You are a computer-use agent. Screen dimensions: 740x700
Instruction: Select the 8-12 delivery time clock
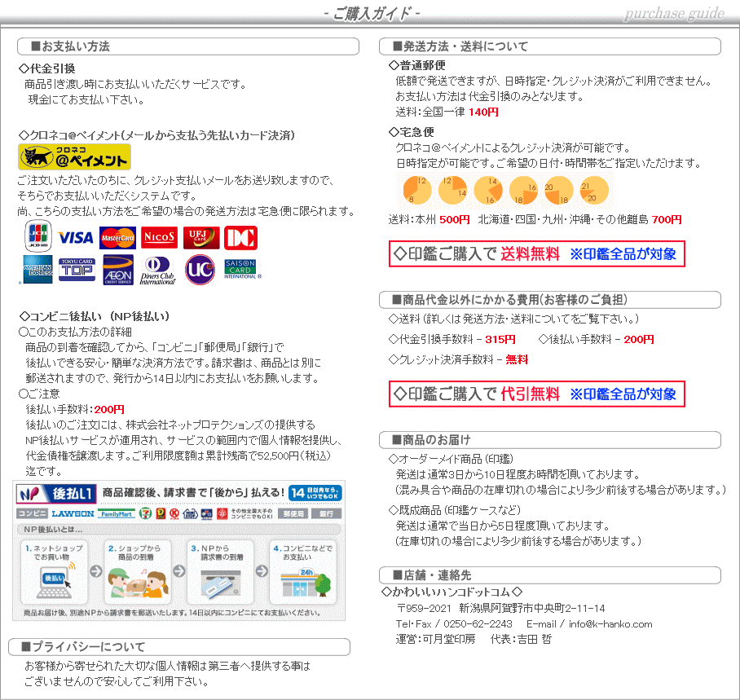pyautogui.click(x=416, y=190)
